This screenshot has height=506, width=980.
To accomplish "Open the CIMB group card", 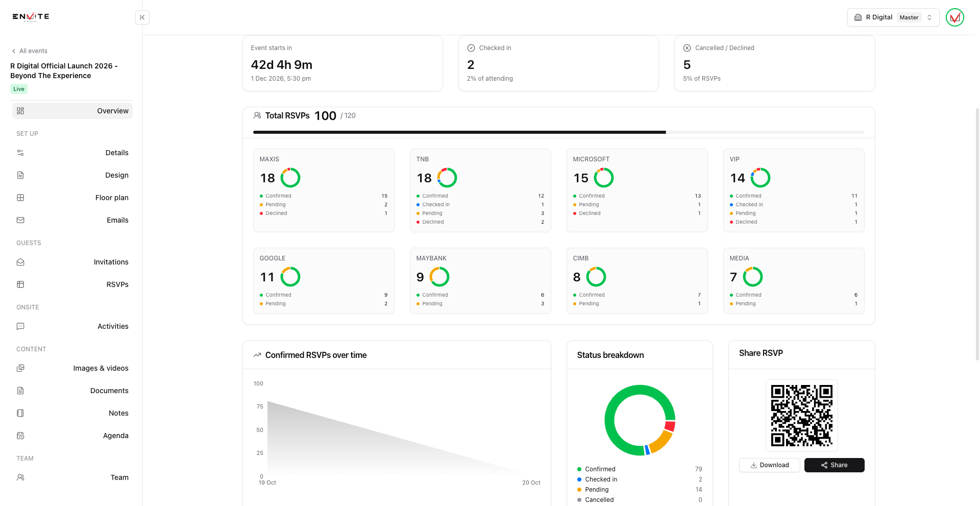I will [637, 281].
